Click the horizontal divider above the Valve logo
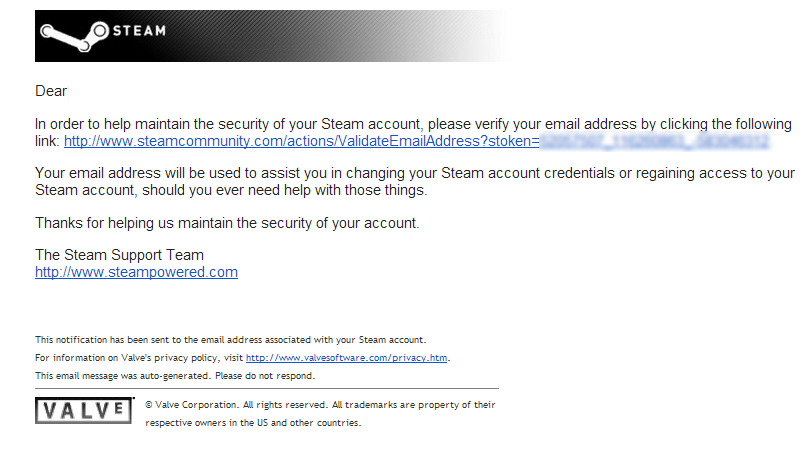 click(x=266, y=388)
